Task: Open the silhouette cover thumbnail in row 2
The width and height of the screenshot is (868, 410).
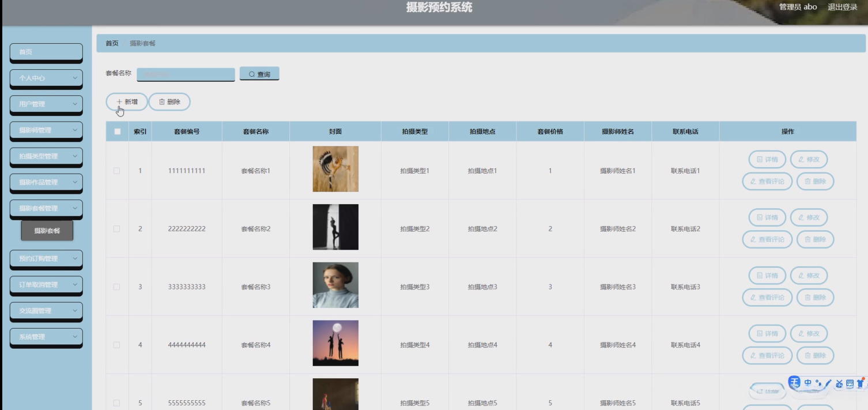Action: point(335,227)
